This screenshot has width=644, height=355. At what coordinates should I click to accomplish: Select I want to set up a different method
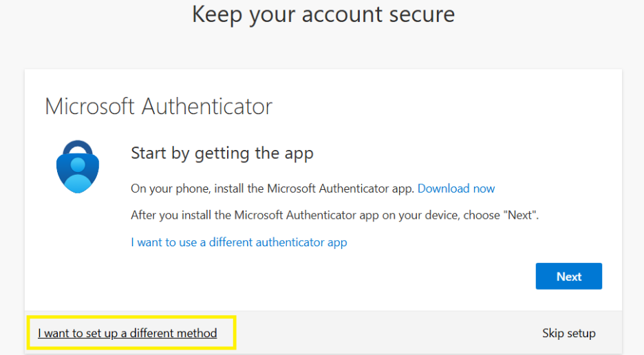[127, 334]
